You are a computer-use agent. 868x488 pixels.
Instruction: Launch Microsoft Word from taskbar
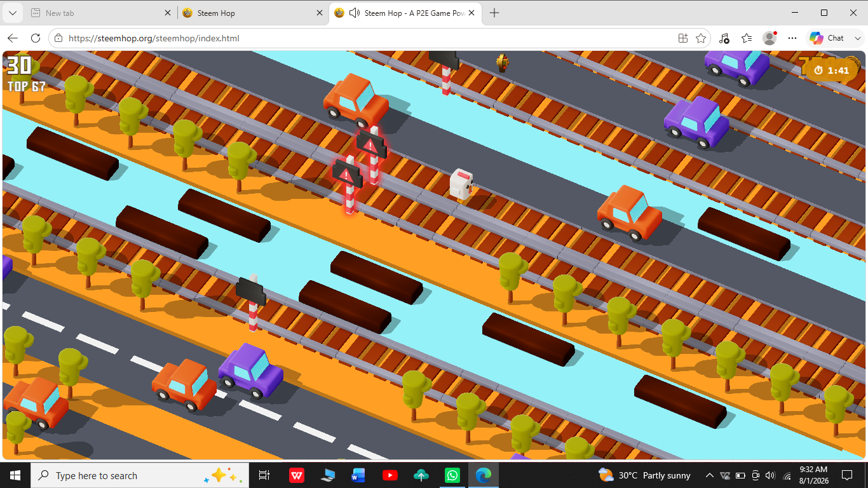pos(359,475)
